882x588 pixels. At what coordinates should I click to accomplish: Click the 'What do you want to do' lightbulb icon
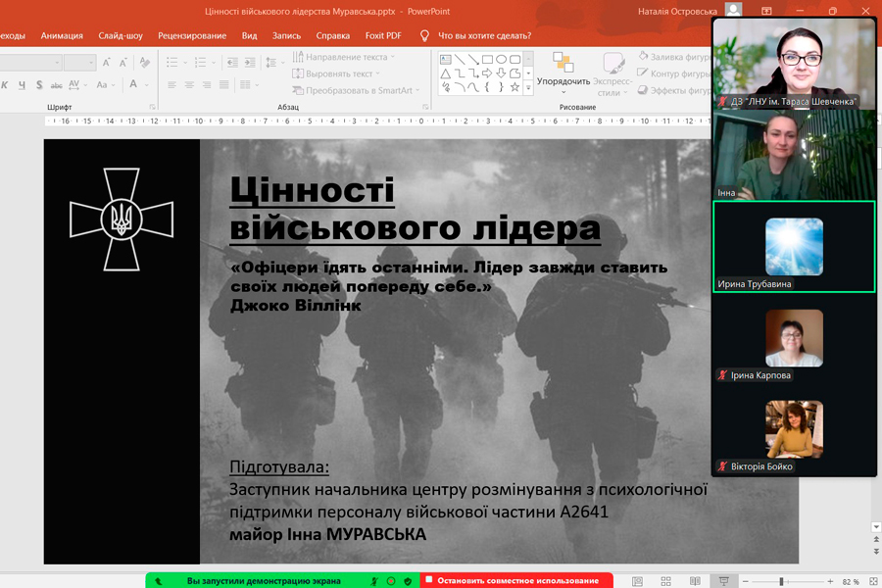(424, 35)
